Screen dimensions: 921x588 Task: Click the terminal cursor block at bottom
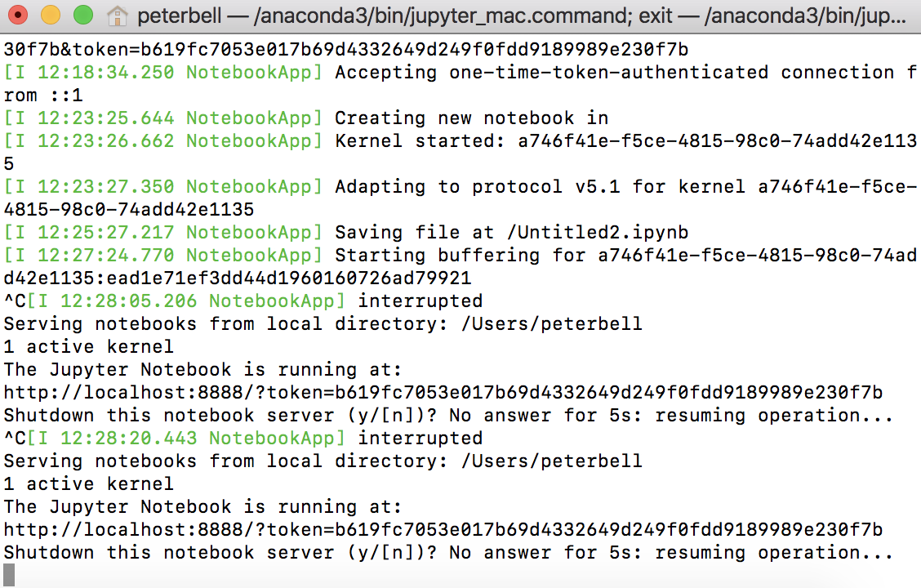9,575
